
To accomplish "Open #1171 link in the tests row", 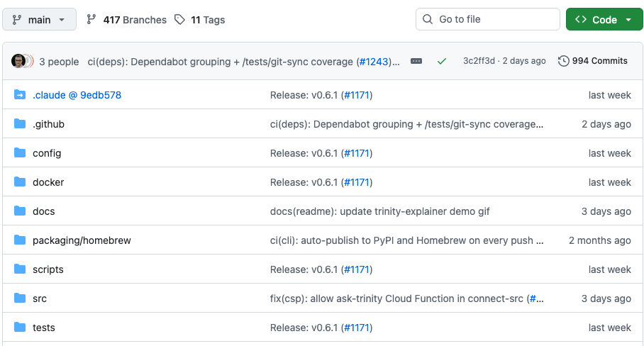I will point(357,328).
